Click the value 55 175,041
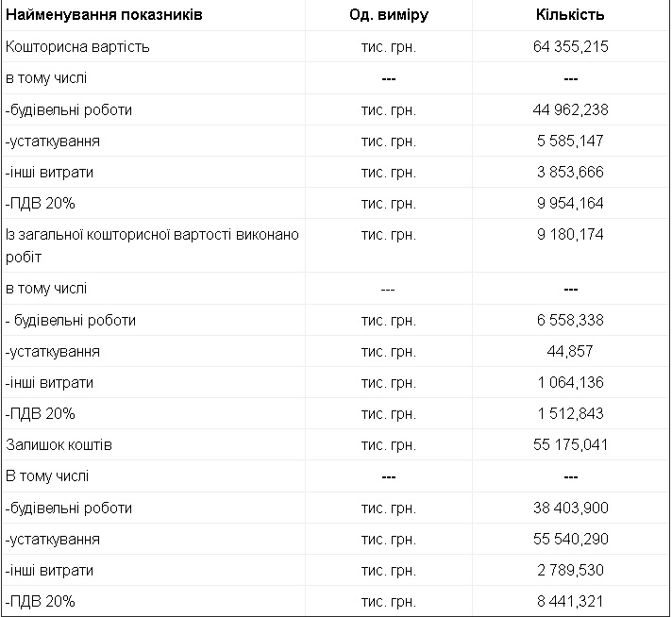 point(570,444)
